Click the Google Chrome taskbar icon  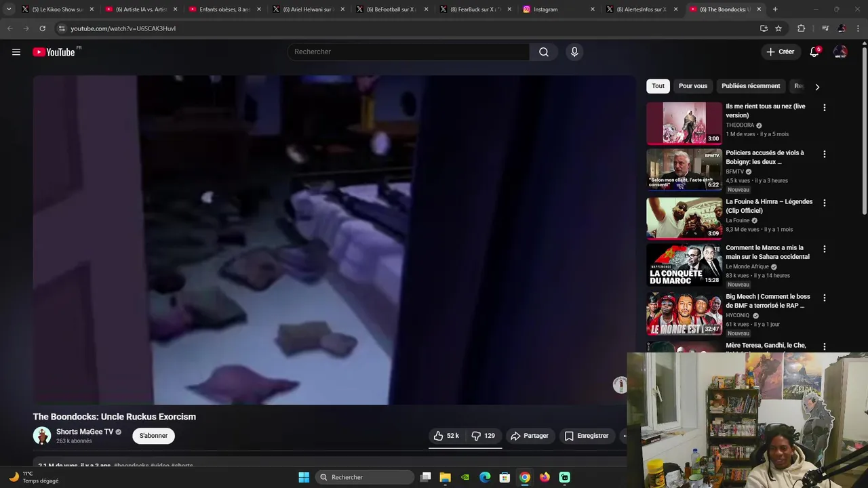[x=525, y=477]
